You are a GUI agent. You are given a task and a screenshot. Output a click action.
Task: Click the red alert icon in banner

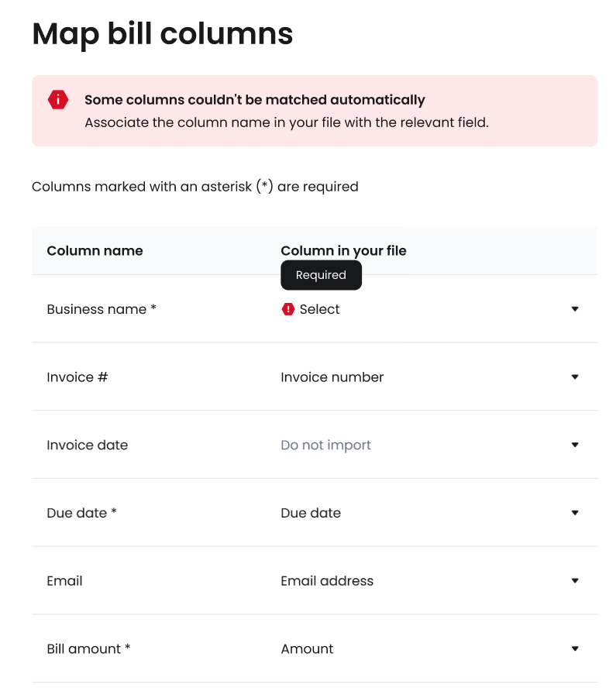click(58, 99)
